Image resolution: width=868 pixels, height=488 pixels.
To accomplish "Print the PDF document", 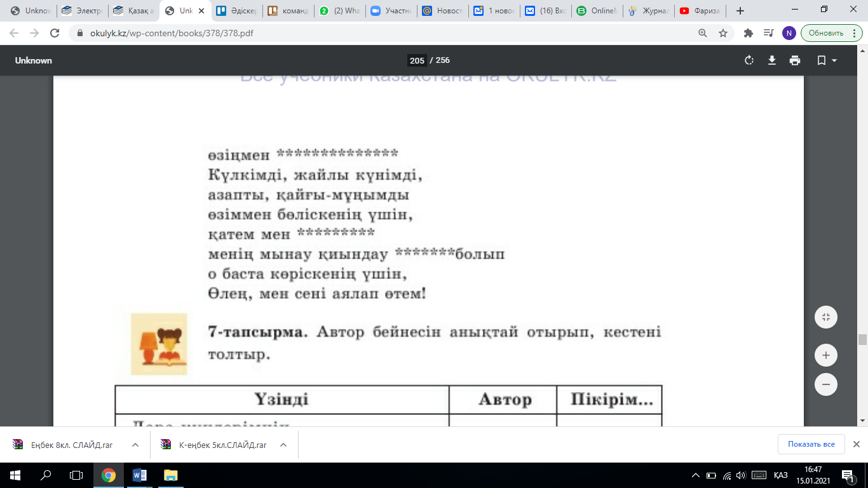I will click(795, 60).
